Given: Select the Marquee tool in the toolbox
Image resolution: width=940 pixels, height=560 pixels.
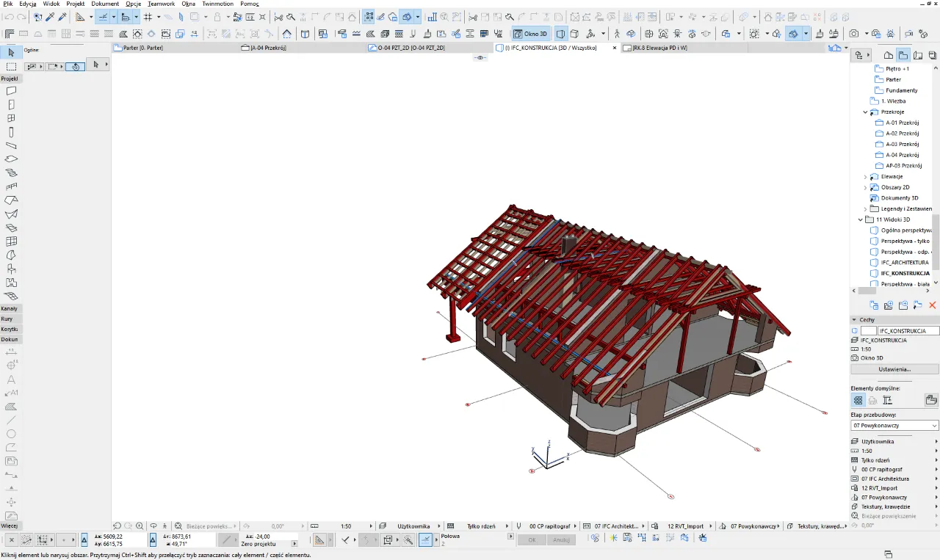Looking at the screenshot, I should 11,66.
